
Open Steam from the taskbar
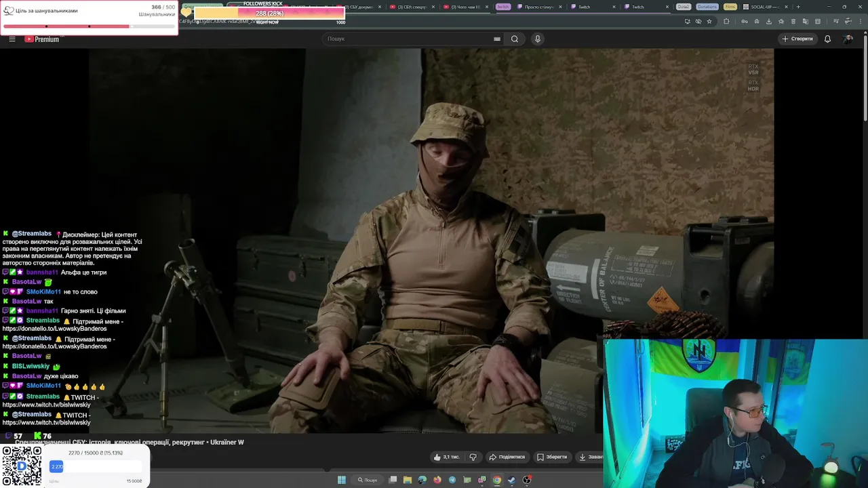coord(512,480)
